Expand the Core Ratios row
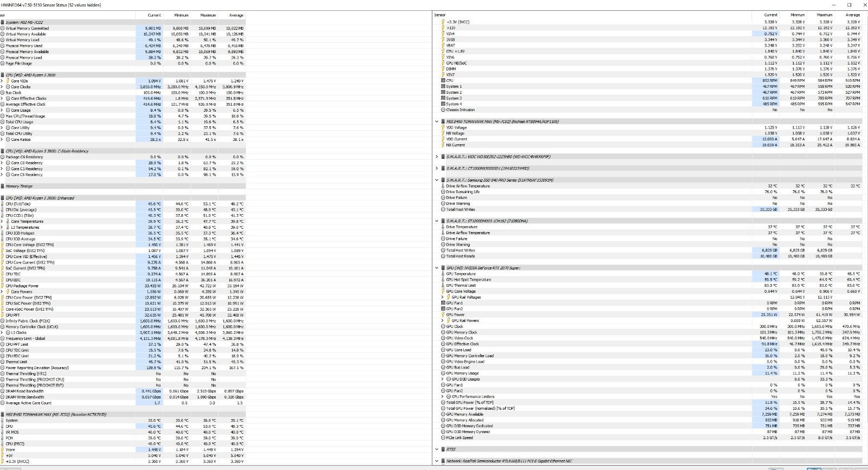Viewport: 868px width, 470px height. pyautogui.click(x=2, y=139)
